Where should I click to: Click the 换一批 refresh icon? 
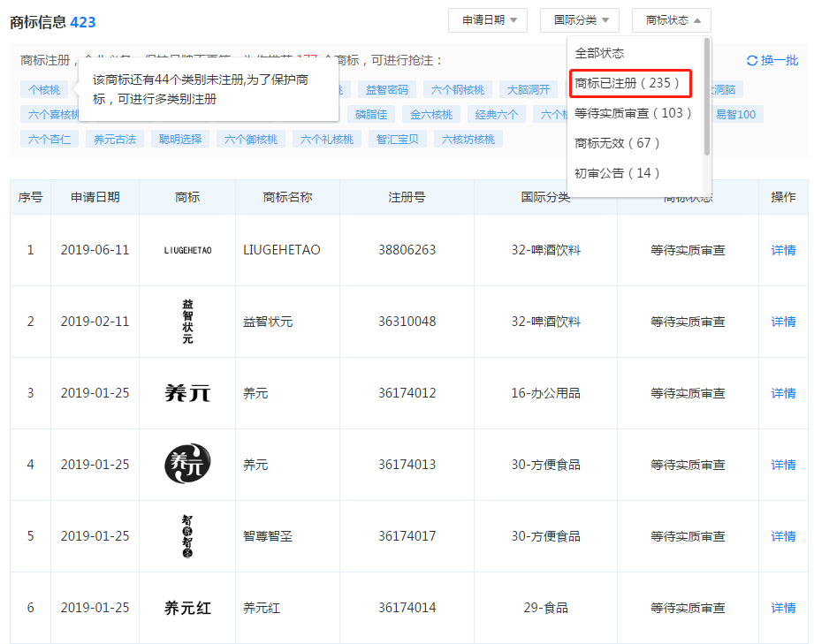752,60
